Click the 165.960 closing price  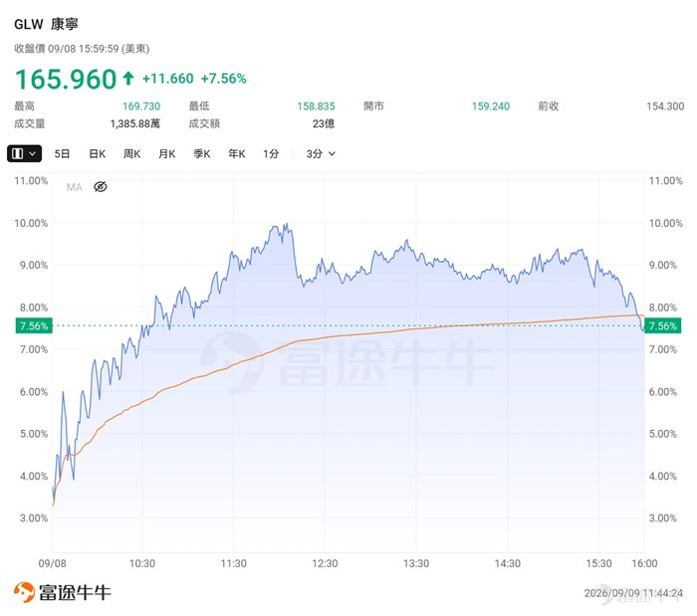click(x=66, y=79)
